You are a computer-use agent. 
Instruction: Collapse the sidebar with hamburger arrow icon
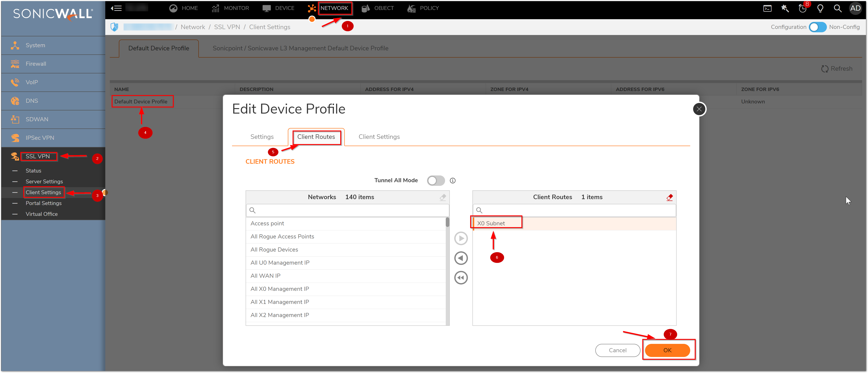click(116, 8)
